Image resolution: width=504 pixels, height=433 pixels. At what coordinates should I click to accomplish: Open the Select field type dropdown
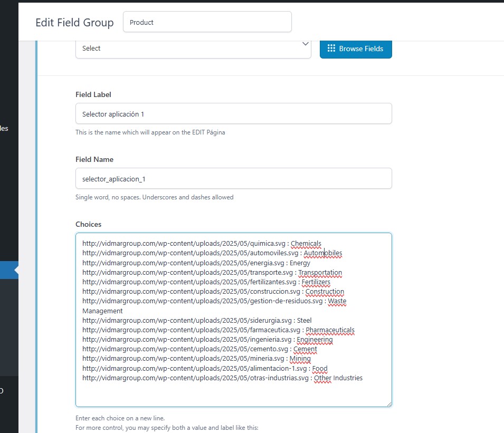193,49
